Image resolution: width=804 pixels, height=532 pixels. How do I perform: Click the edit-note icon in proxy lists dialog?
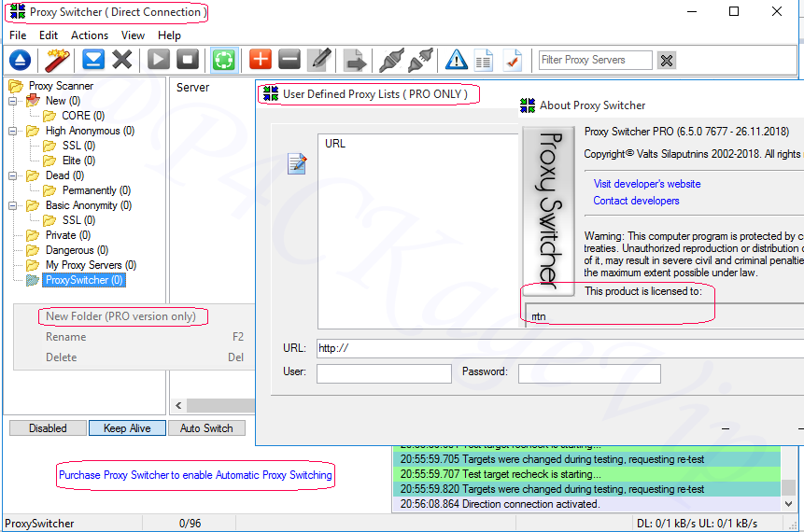(x=297, y=164)
